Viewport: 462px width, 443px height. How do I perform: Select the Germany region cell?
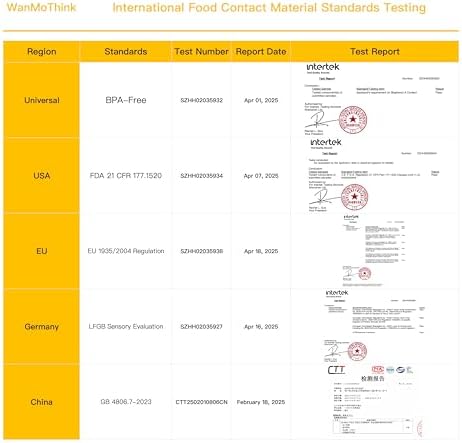(x=42, y=327)
